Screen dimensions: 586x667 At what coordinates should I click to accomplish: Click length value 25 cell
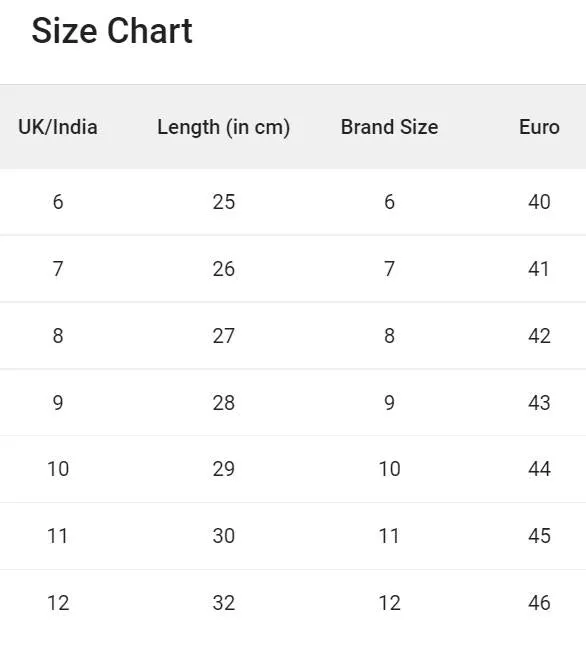click(x=224, y=202)
